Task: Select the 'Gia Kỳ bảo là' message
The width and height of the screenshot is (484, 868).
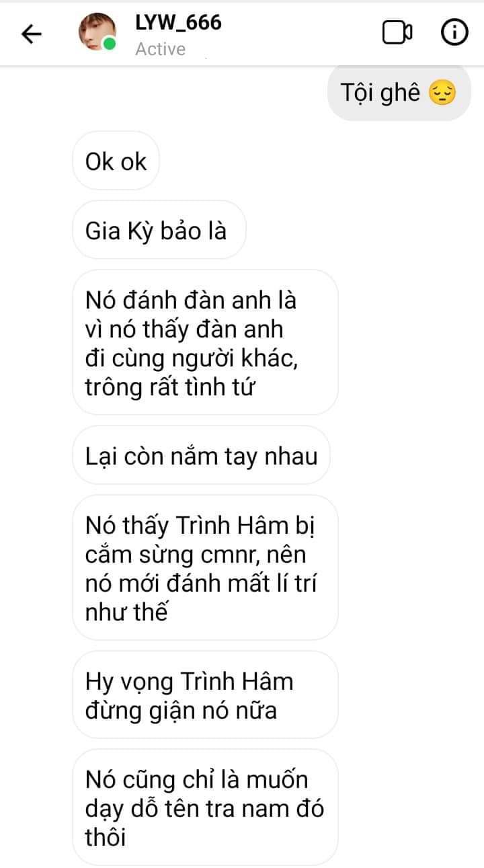Action: tap(159, 231)
